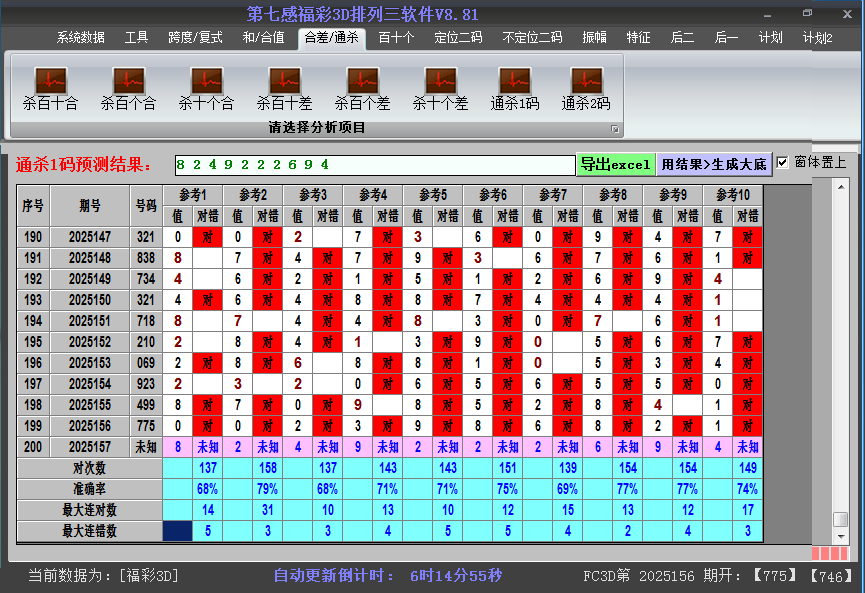Open the 通杀2码 analysis icon

[x=586, y=89]
